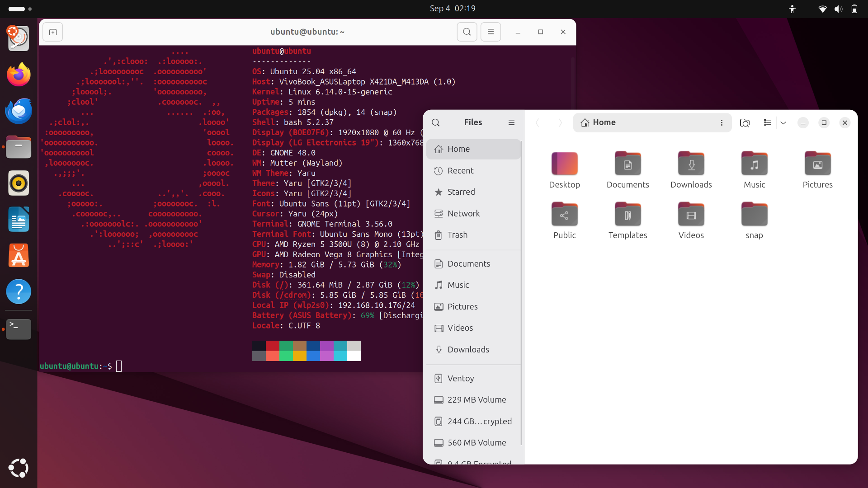Open the 229 MB Volume

click(x=473, y=400)
